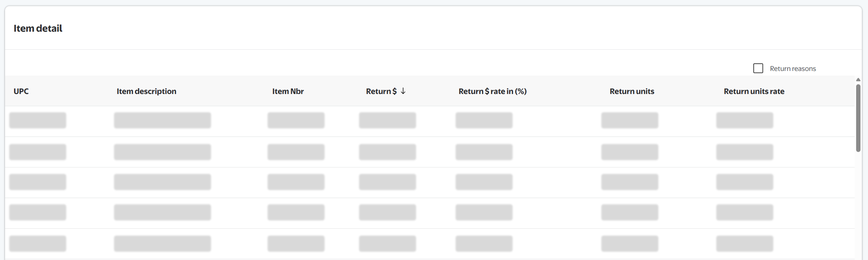This screenshot has width=868, height=260.
Task: Click the descending sort arrow next to Return $
Action: (x=403, y=91)
